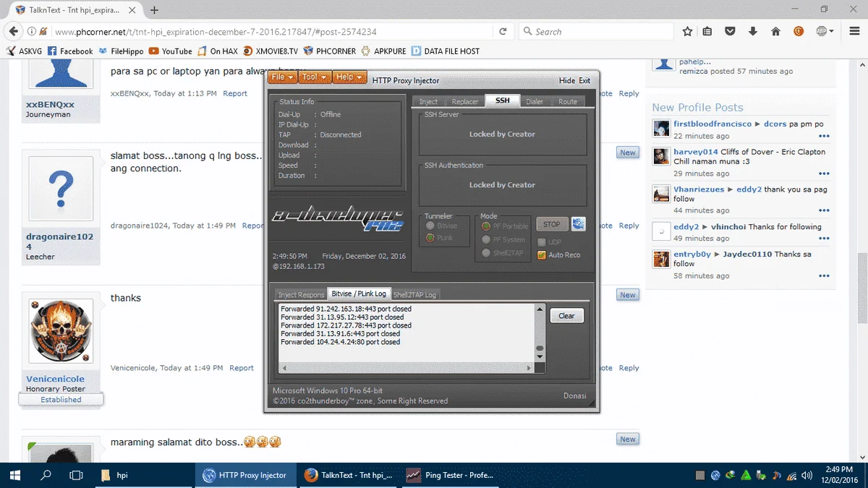Click the Firefox back button

[x=12, y=31]
